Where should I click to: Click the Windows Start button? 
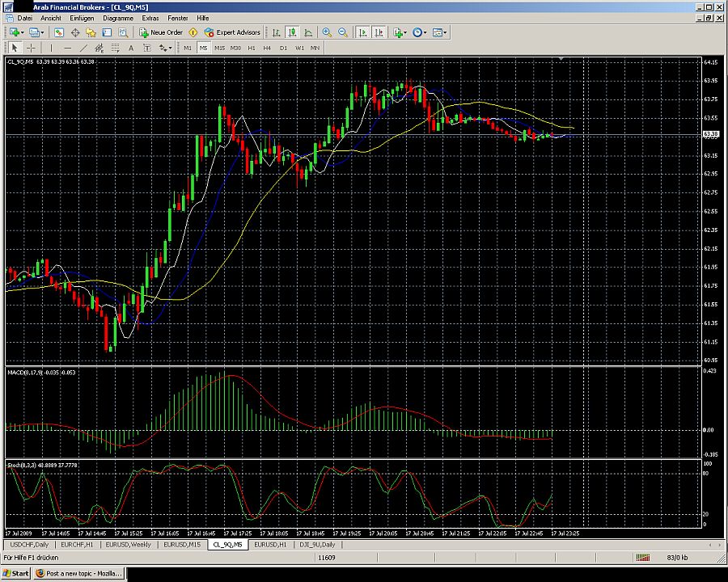(16, 573)
